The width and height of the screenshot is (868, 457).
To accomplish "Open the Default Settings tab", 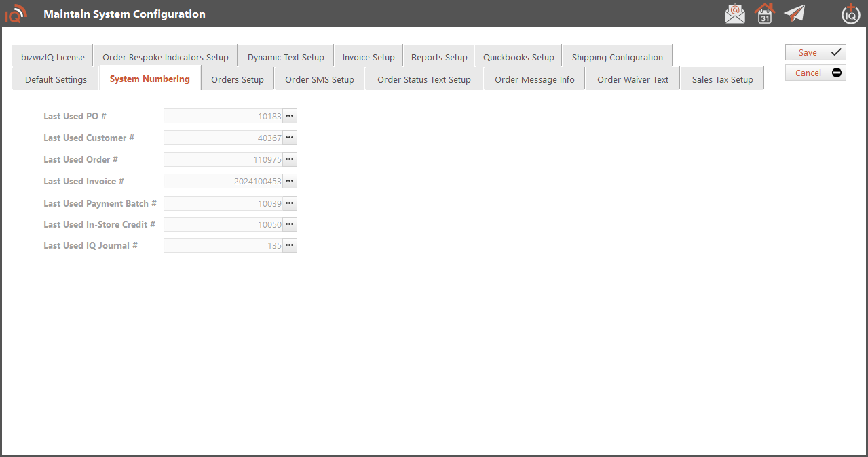I will click(56, 79).
